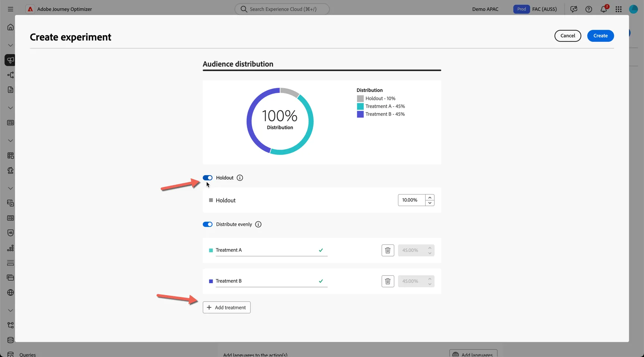
Task: Open Journeys sidebar icon
Action: point(10,75)
